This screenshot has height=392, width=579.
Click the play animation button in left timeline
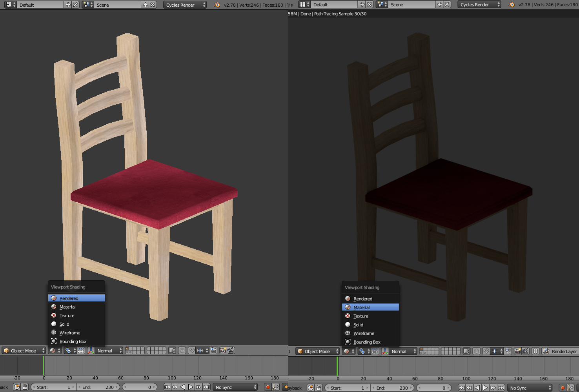[x=191, y=387]
